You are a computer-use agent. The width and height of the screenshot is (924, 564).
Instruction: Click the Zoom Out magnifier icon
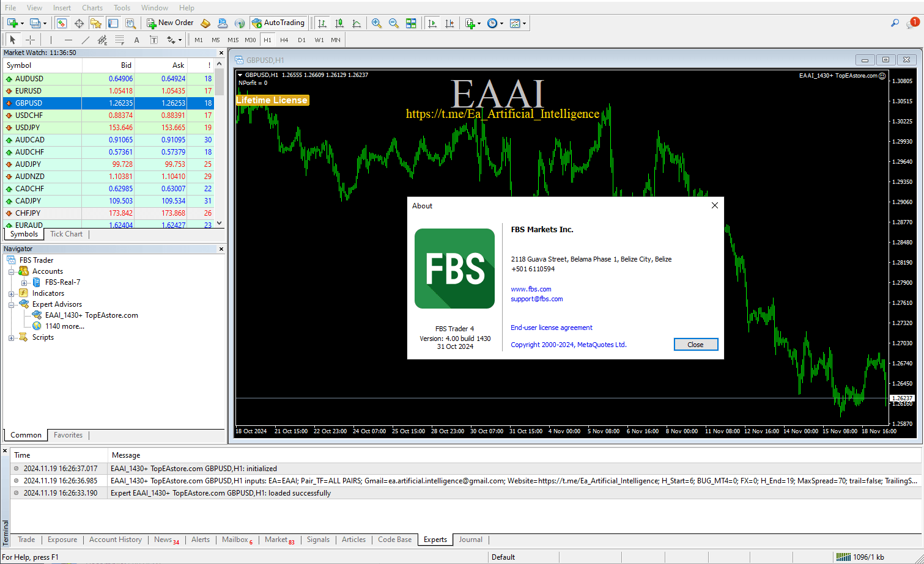(x=394, y=23)
